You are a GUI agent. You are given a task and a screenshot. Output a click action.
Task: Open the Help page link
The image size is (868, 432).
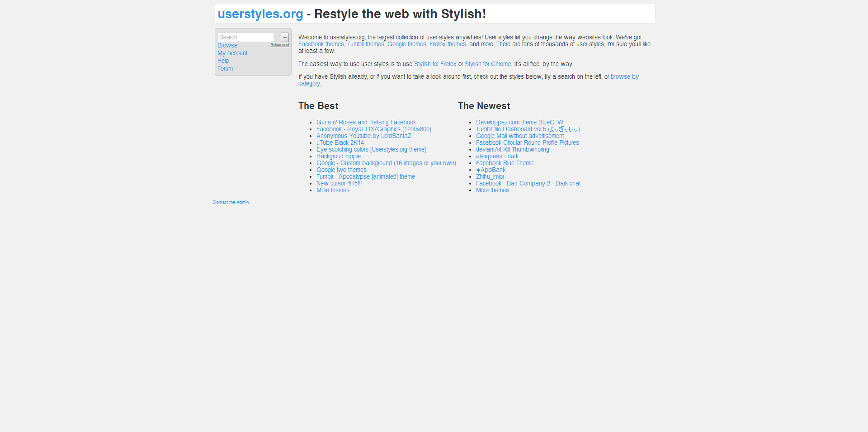pos(223,61)
